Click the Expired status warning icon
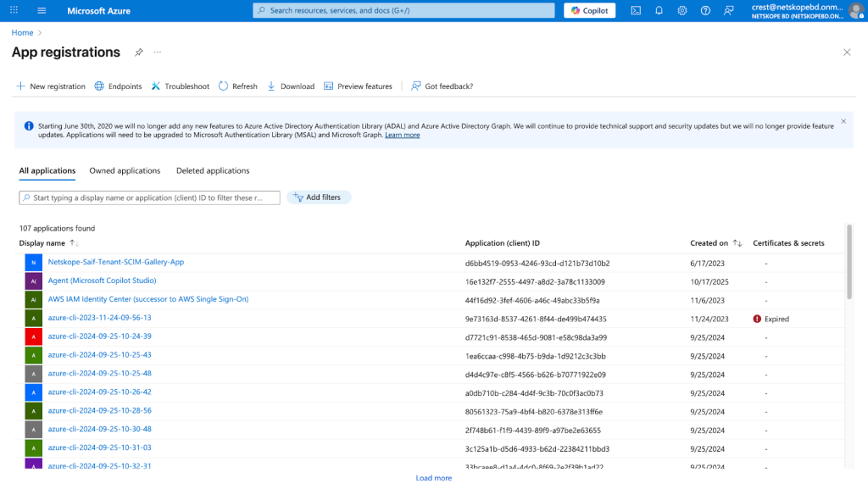The image size is (868, 489). pos(757,320)
